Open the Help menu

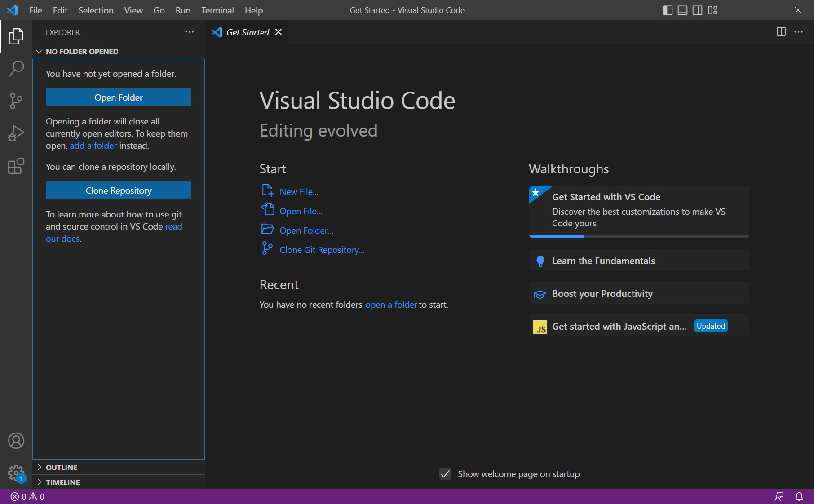[254, 10]
